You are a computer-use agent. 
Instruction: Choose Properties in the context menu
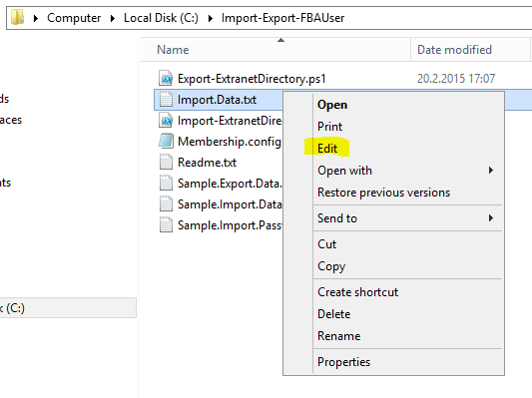pyautogui.click(x=343, y=362)
